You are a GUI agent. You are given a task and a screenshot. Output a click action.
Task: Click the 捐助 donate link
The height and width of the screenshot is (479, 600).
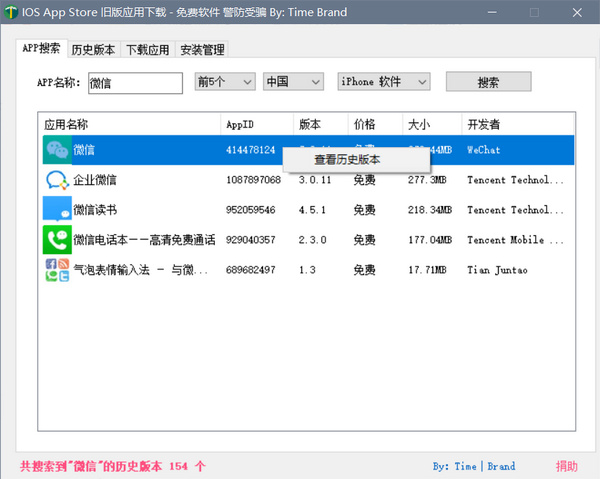[x=567, y=466]
